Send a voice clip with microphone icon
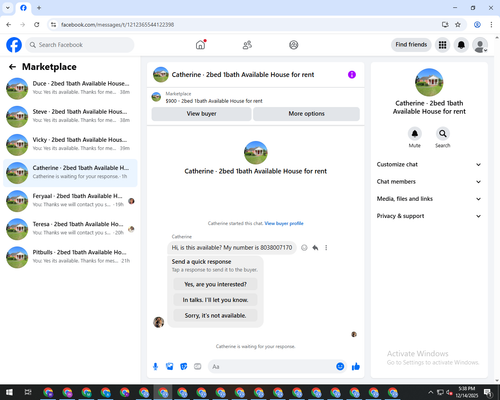This screenshot has width=500, height=400. tap(155, 367)
